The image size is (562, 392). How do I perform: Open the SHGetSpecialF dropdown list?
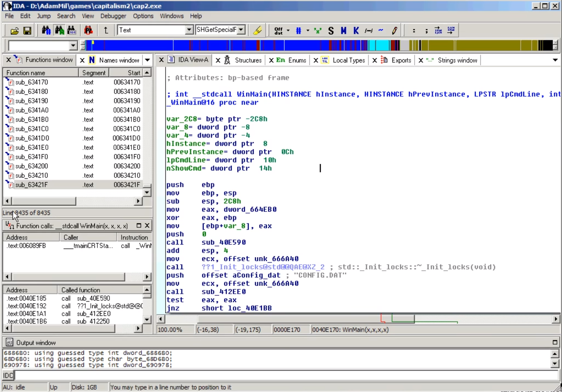pos(241,30)
